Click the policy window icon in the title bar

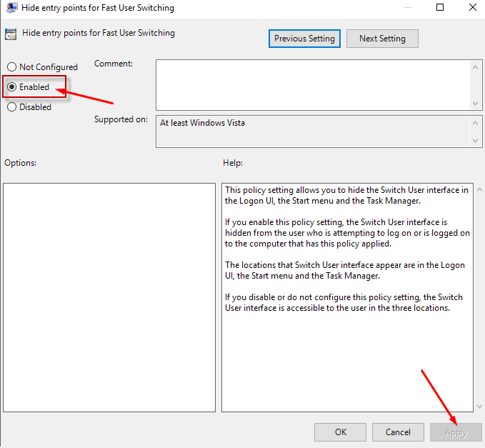pyautogui.click(x=12, y=8)
